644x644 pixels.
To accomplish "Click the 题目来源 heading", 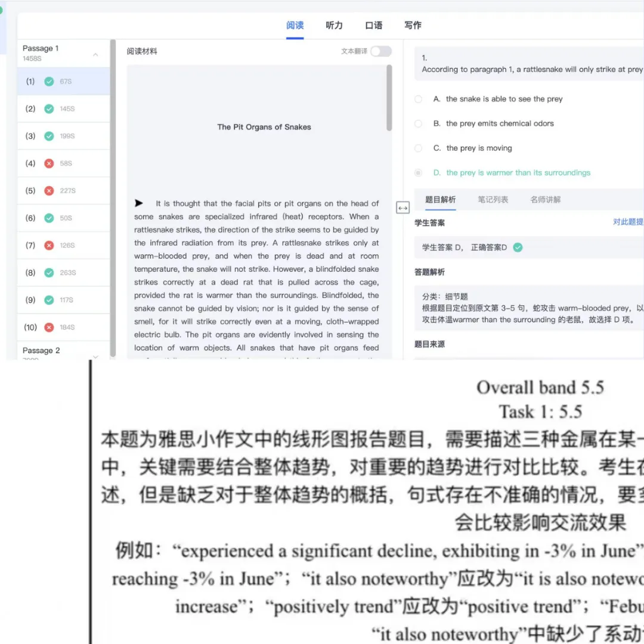I will pyautogui.click(x=429, y=344).
